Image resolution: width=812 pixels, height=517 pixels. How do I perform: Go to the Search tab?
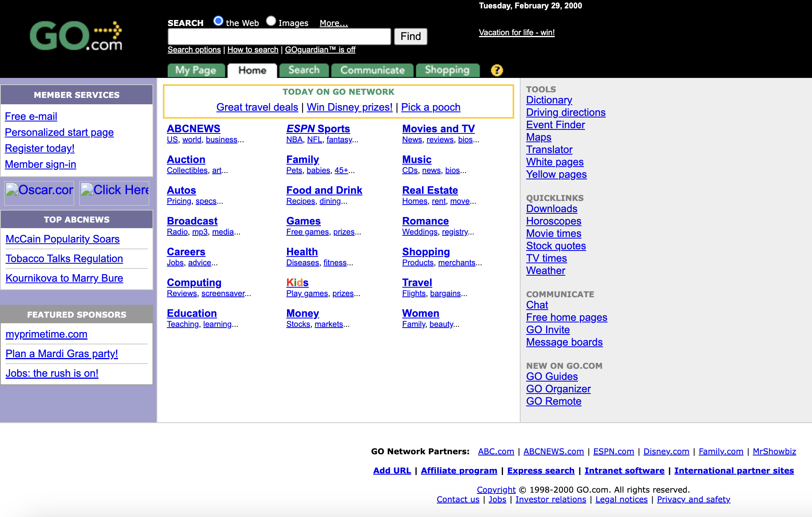[x=304, y=70]
